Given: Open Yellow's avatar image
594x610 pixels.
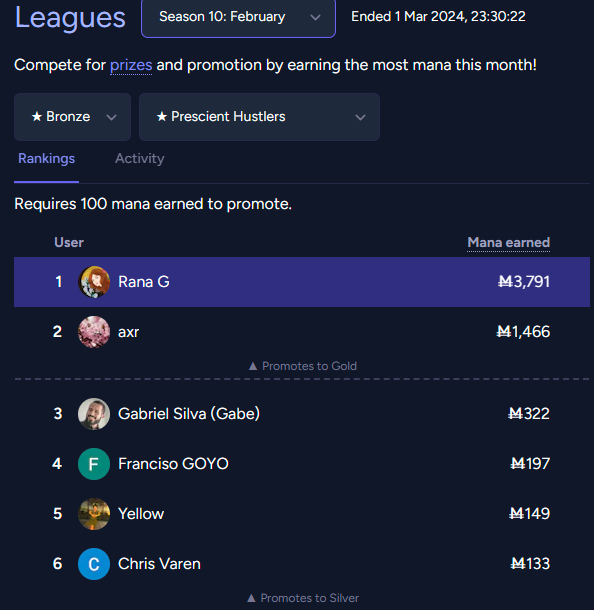Looking at the screenshot, I should pos(94,514).
